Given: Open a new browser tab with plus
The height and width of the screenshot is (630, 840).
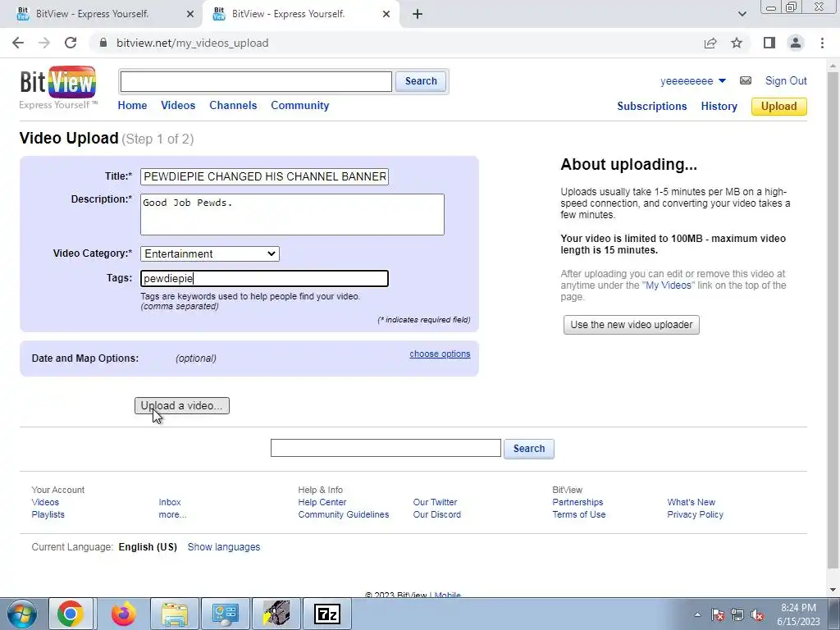Looking at the screenshot, I should click(418, 14).
